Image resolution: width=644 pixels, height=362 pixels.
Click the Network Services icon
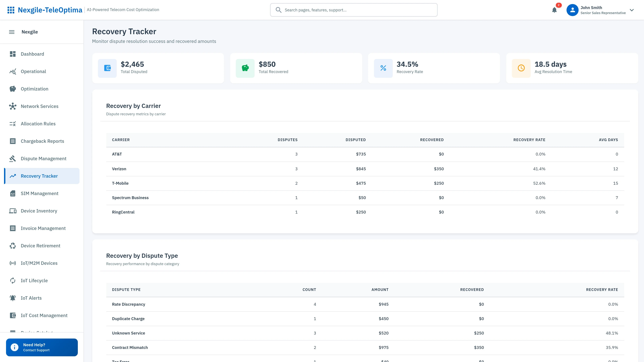coord(13,106)
